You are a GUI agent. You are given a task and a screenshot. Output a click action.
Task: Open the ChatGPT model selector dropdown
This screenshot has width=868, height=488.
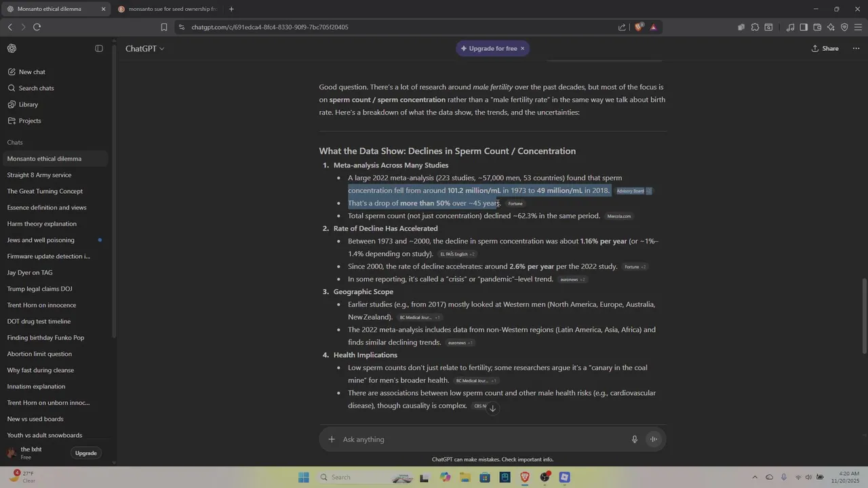tap(144, 49)
